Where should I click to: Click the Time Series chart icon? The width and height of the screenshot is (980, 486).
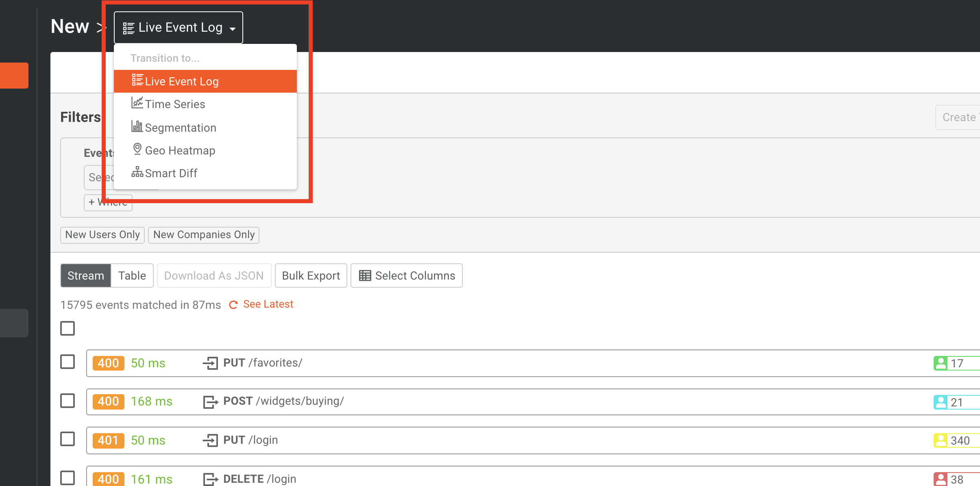pos(137,103)
